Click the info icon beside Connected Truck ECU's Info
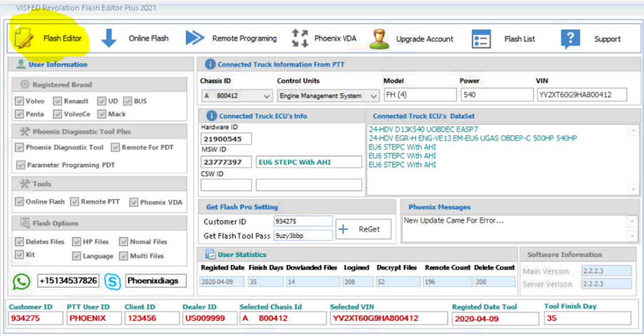644x336 pixels. 211,116
